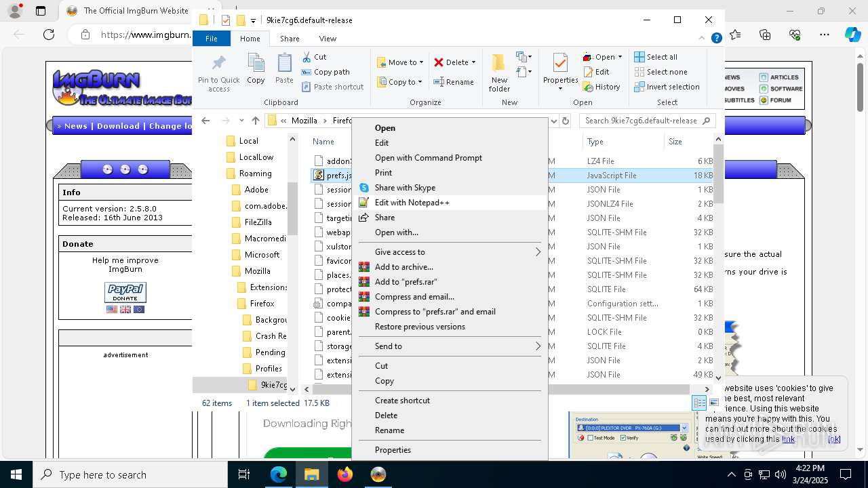Click the cookie notice link
The image size is (868, 488).
788,439
